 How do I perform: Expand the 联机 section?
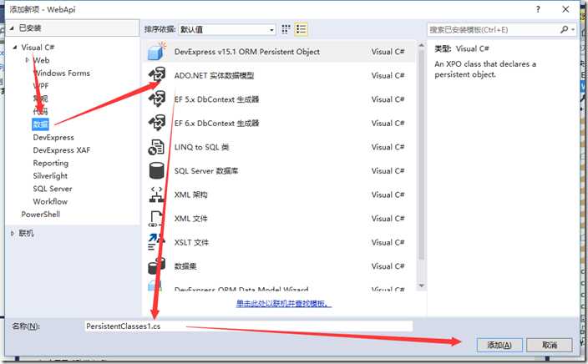pos(13,233)
